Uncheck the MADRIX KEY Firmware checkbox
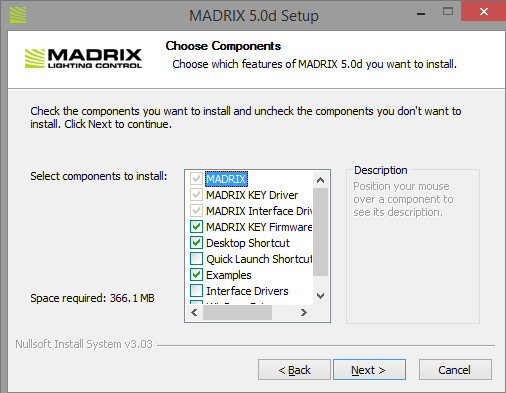Image resolution: width=506 pixels, height=393 pixels. pos(196,226)
